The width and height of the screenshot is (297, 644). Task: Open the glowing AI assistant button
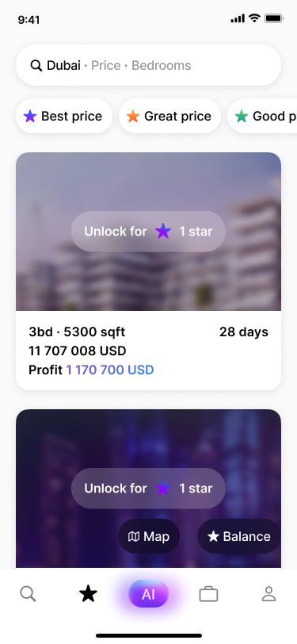click(149, 594)
